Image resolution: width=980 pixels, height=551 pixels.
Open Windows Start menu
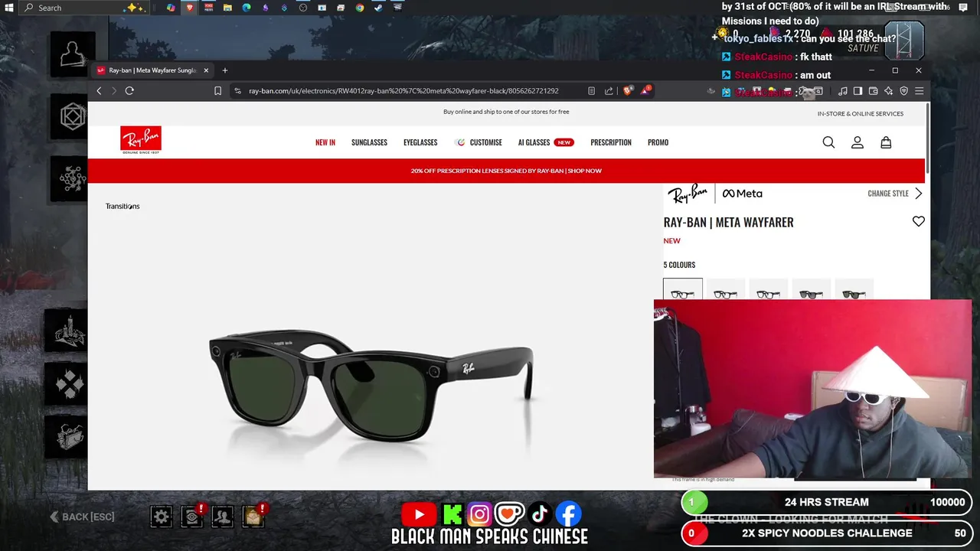[x=9, y=8]
